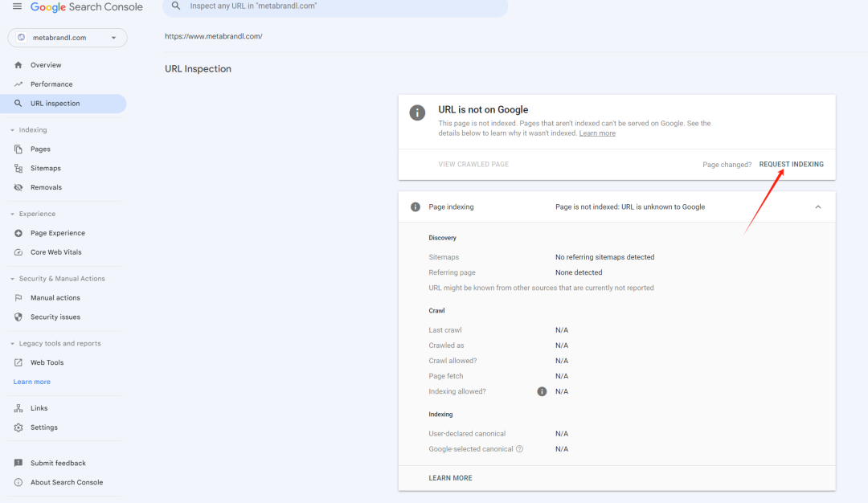Viewport: 868px width, 503px height.
Task: Click the Sitemaps tree icon
Action: pos(18,168)
